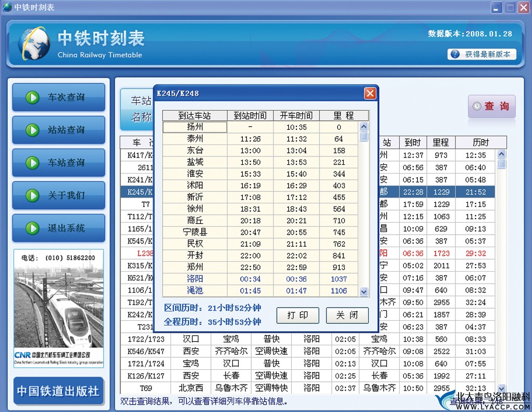Viewport: 532px width, 412px height.
Task: Click the up arrow of the main results scrollbar
Action: tap(501, 154)
